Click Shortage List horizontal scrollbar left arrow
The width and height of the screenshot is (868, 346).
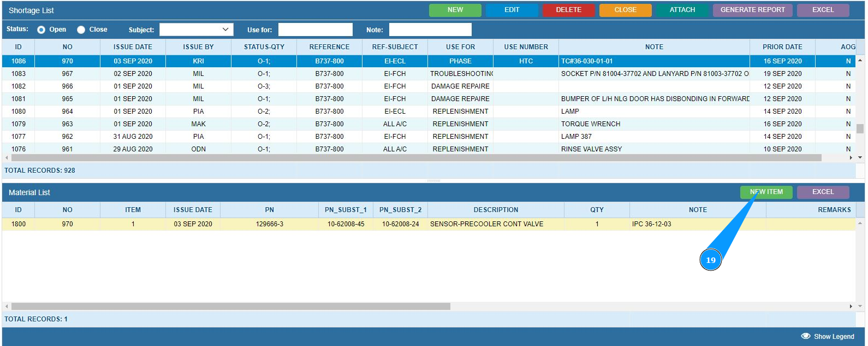pyautogui.click(x=7, y=158)
